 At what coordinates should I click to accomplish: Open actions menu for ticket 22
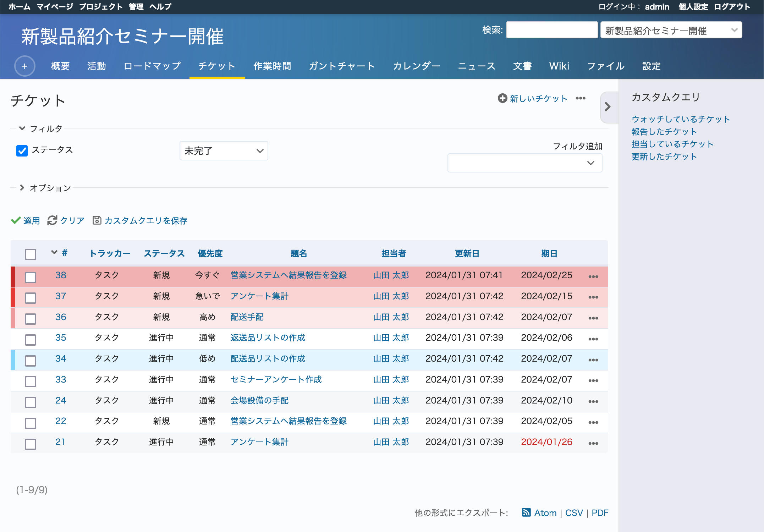point(593,422)
